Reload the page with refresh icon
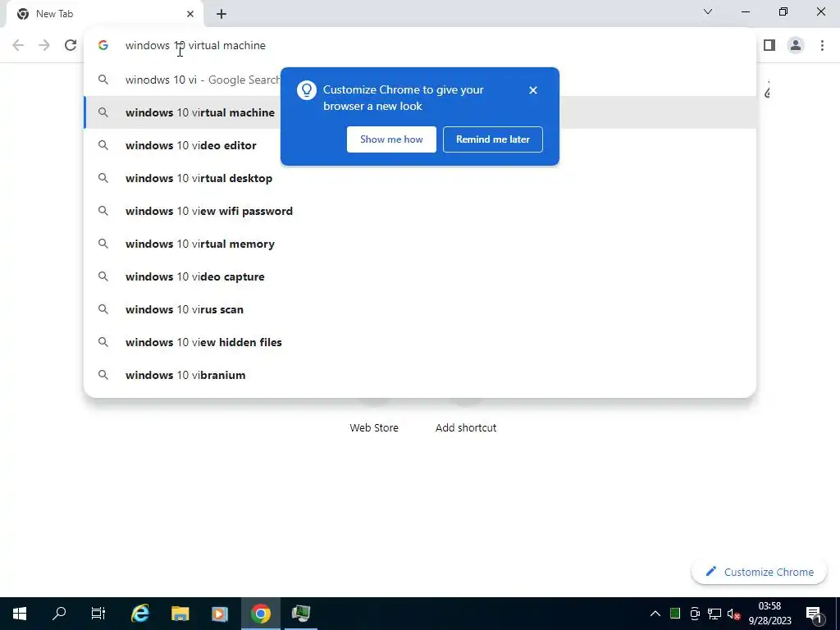 point(71,46)
